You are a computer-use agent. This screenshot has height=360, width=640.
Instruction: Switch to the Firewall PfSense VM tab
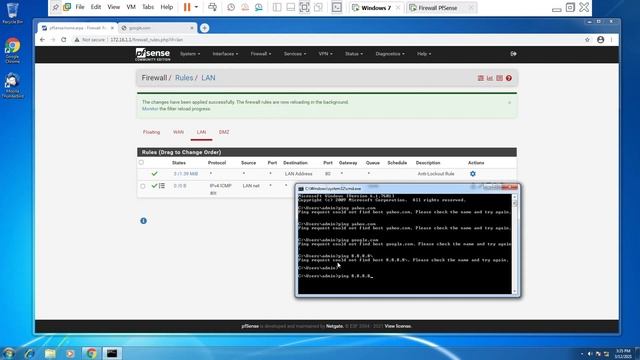438,8
